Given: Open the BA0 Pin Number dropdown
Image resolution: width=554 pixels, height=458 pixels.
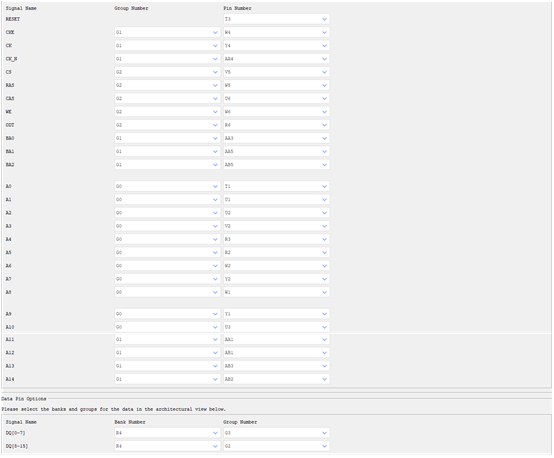Looking at the screenshot, I should click(x=276, y=139).
